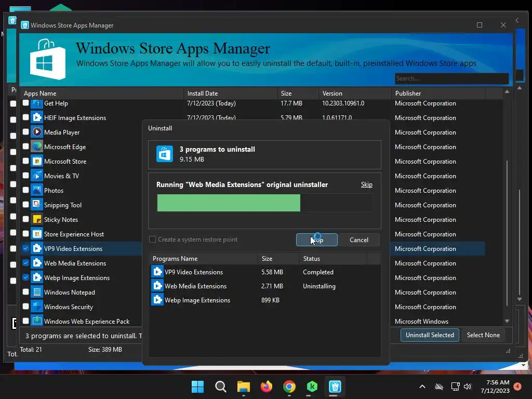Open taskbar Search

coord(220,387)
